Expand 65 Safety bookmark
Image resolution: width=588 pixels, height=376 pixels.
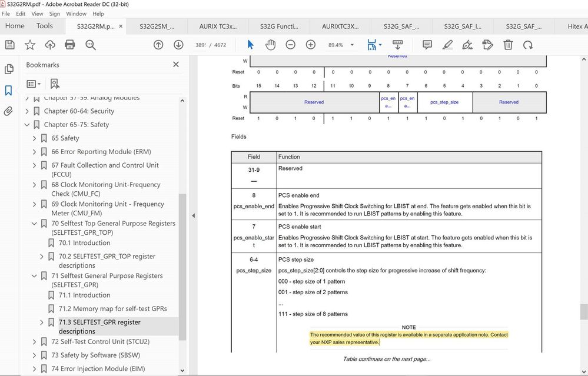[x=35, y=138]
